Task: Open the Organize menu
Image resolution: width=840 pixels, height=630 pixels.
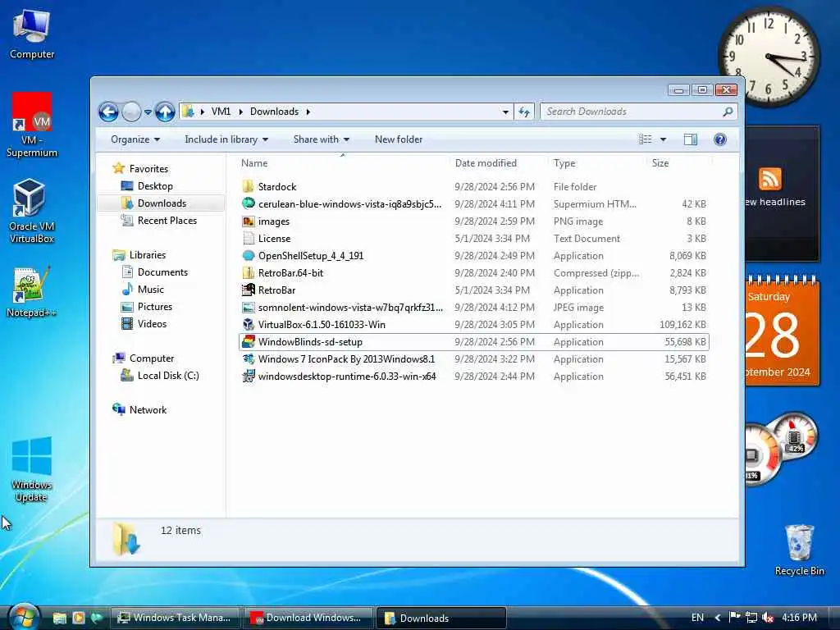Action: click(x=135, y=139)
